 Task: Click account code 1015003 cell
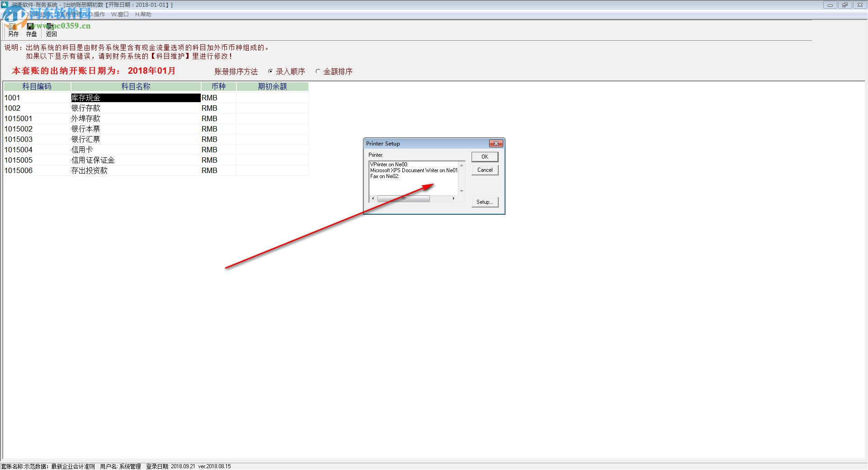37,139
